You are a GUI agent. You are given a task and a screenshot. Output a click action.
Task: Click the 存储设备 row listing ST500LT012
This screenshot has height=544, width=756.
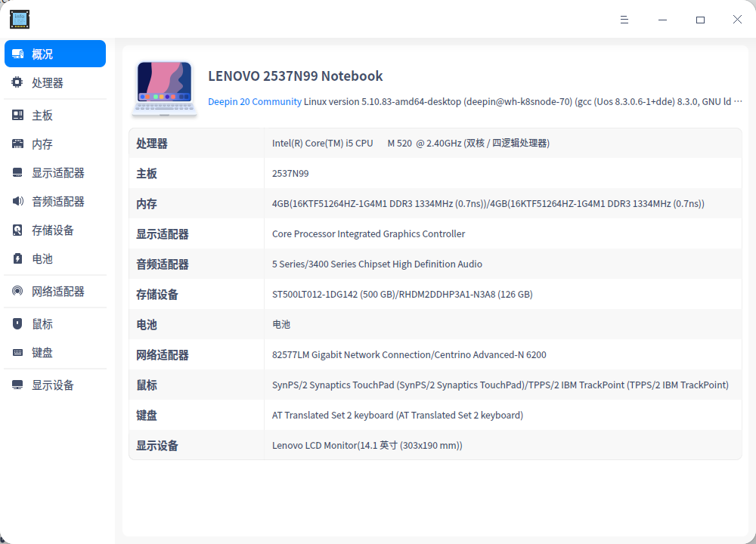point(435,294)
